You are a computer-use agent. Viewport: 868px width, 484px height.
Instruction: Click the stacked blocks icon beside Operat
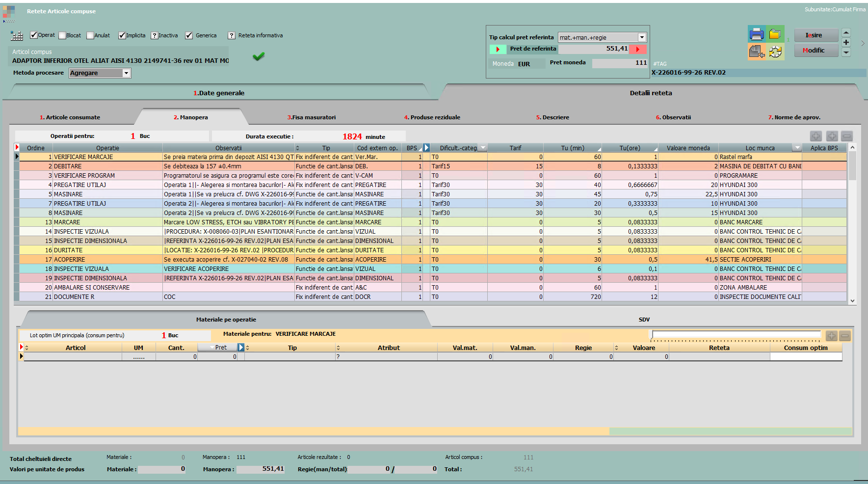click(17, 36)
